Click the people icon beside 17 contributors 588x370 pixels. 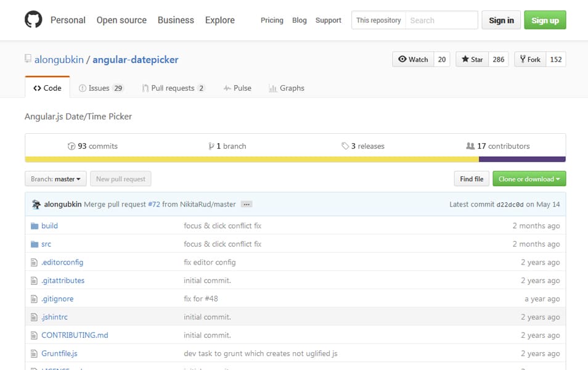tap(470, 146)
